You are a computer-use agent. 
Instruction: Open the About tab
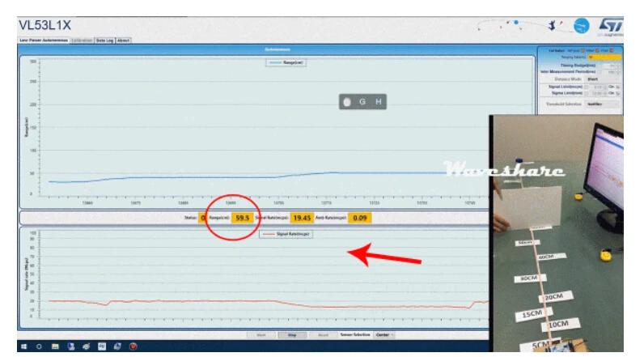click(123, 40)
